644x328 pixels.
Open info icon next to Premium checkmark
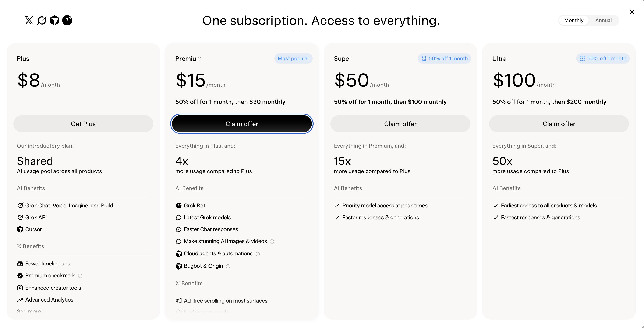(x=80, y=276)
